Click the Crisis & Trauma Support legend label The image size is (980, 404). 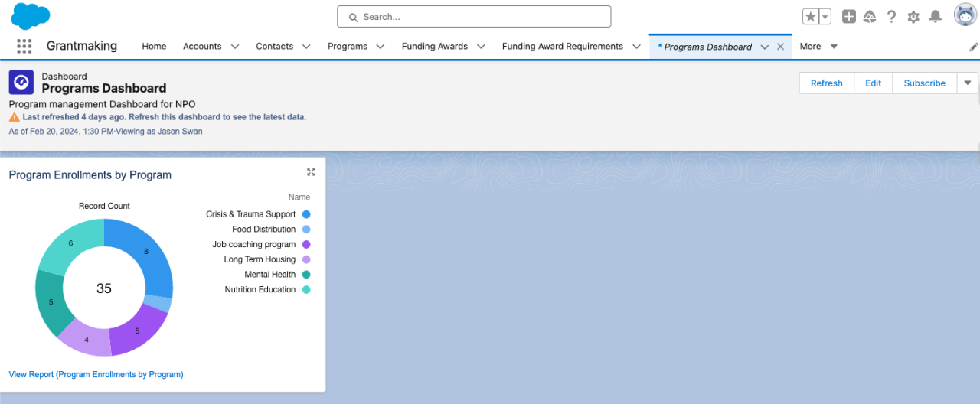[251, 214]
